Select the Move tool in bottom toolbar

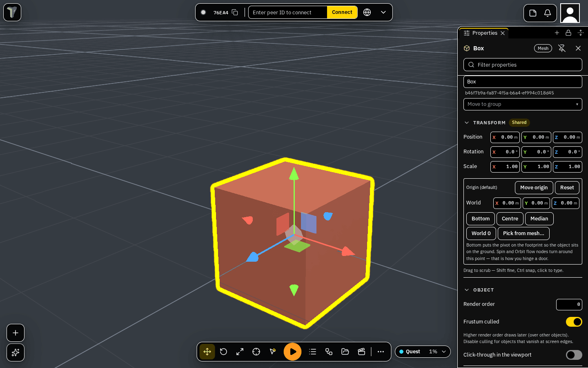[207, 352]
